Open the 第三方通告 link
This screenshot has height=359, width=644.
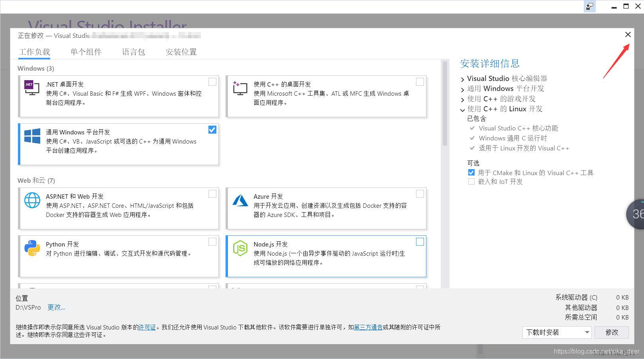click(368, 327)
